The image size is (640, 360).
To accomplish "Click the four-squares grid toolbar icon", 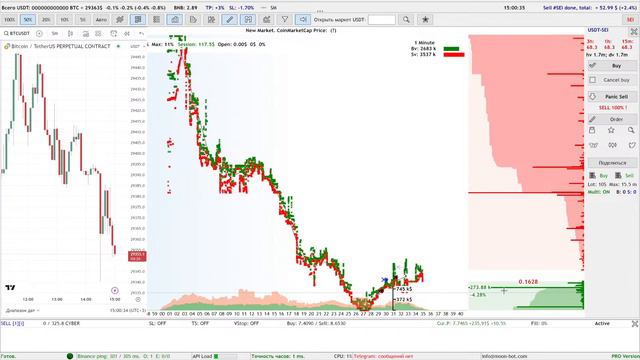I will tap(211, 20).
